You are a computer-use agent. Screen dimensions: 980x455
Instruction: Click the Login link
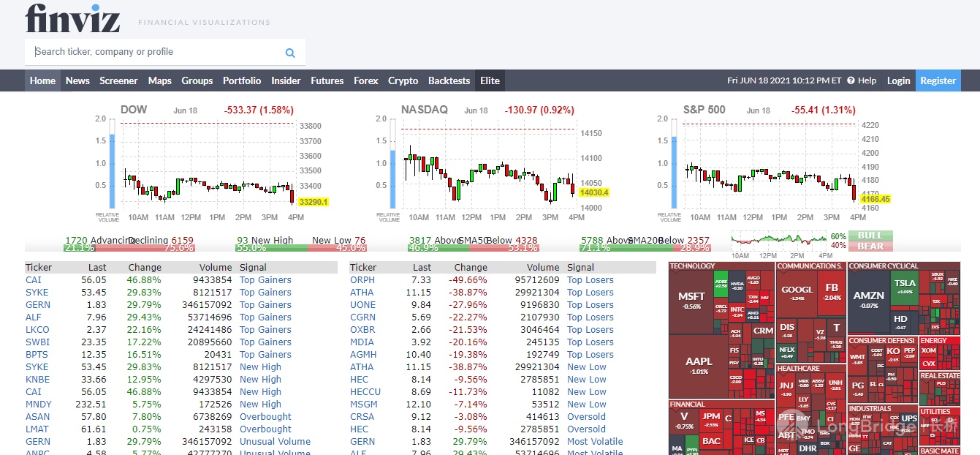click(898, 80)
